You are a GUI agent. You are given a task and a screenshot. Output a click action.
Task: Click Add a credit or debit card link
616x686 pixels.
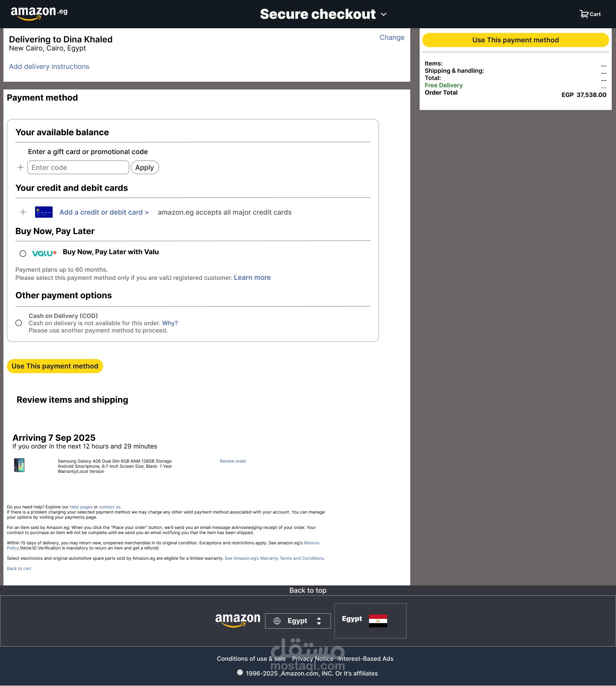[104, 212]
